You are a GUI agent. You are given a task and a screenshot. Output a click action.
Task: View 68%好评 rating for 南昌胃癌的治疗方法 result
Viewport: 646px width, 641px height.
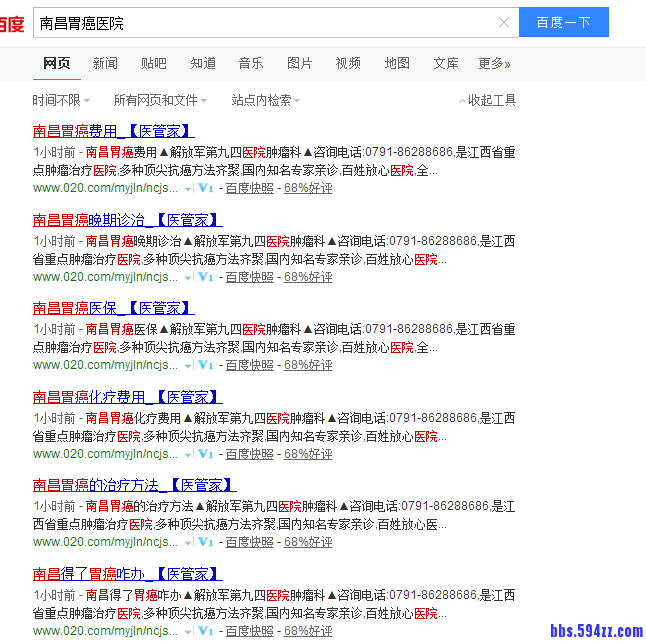click(308, 542)
